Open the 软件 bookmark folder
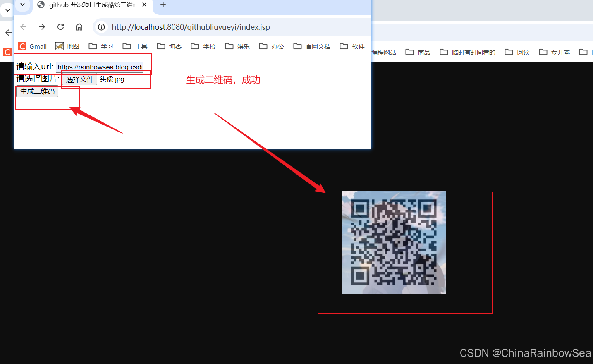 (x=352, y=46)
